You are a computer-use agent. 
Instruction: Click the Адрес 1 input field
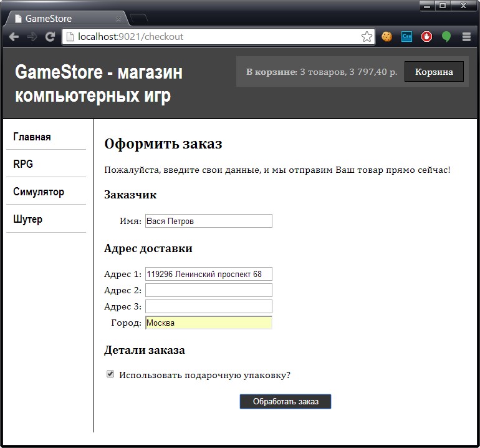click(x=208, y=274)
